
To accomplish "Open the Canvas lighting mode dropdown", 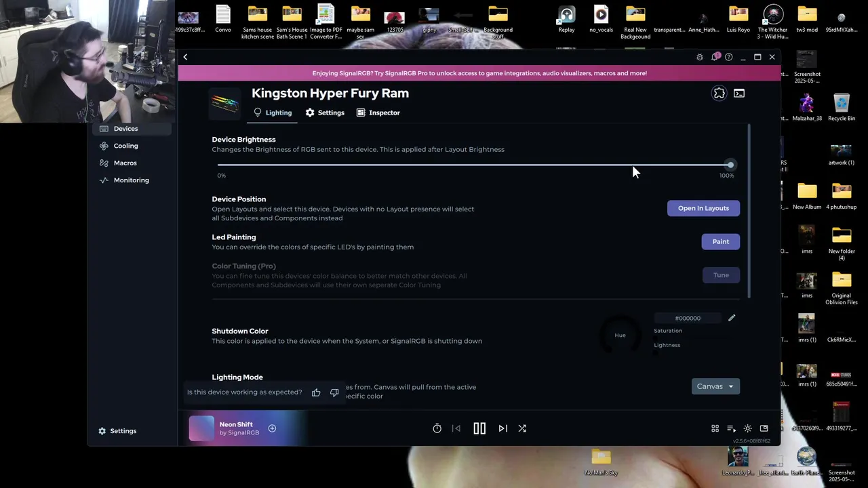I will coord(715,386).
